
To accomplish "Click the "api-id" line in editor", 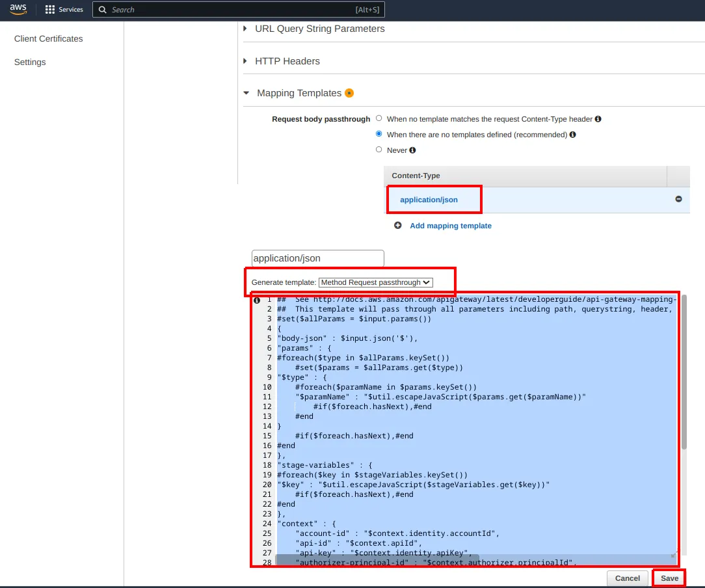I will (x=359, y=543).
